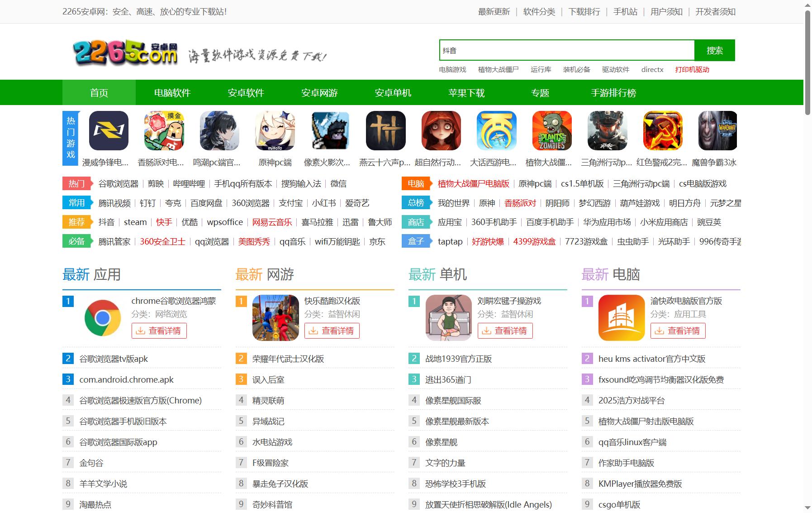Click the Chrome browser logo thumbnail
Viewport: 812px width, 513px height.
(103, 318)
